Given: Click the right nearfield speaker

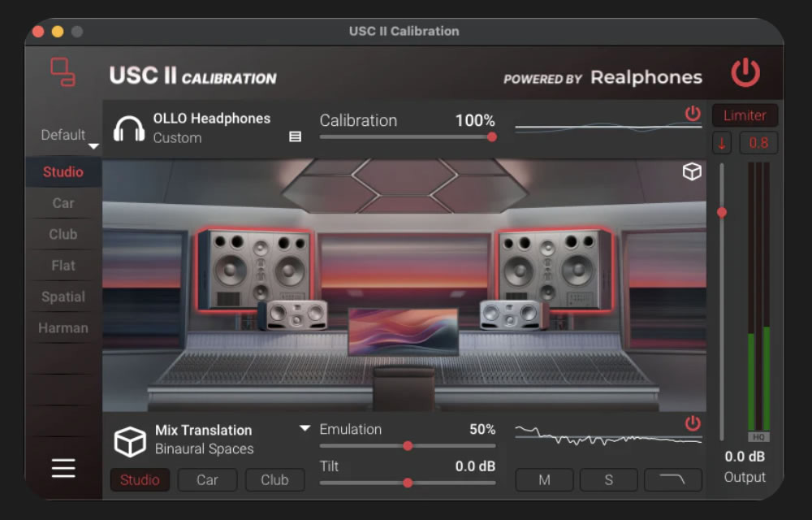Looking at the screenshot, I should 514,314.
